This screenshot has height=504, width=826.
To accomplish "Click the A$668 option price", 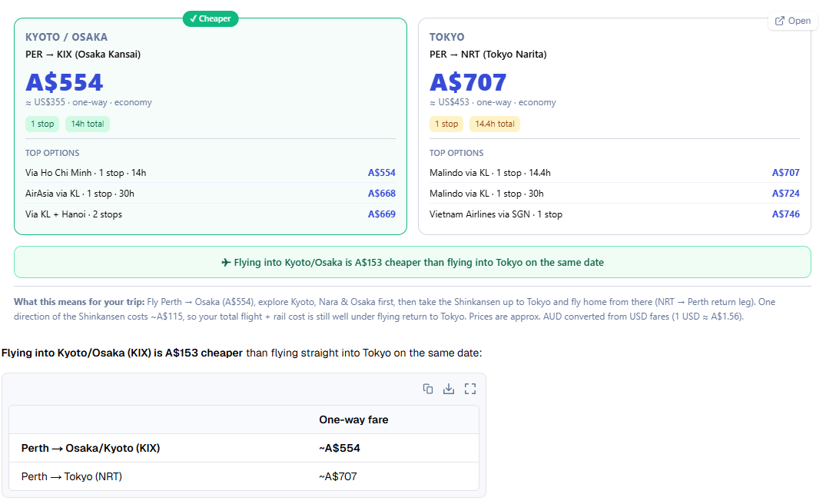I will tap(381, 194).
